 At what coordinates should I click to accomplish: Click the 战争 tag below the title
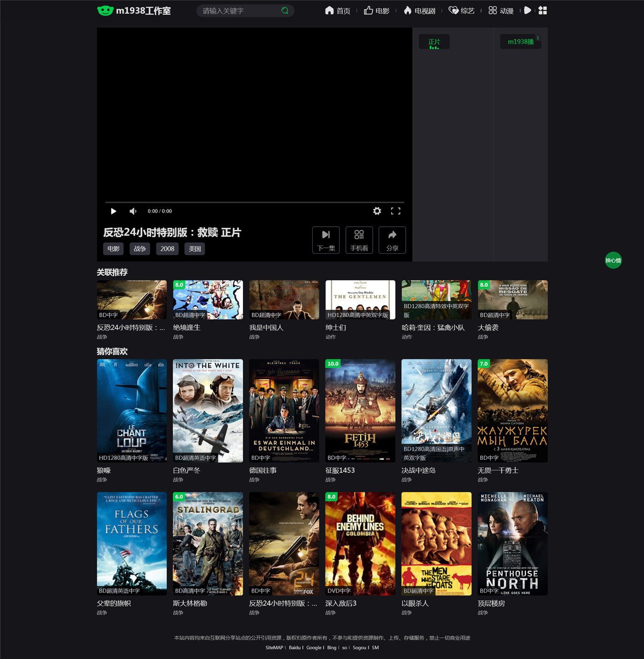pos(140,249)
